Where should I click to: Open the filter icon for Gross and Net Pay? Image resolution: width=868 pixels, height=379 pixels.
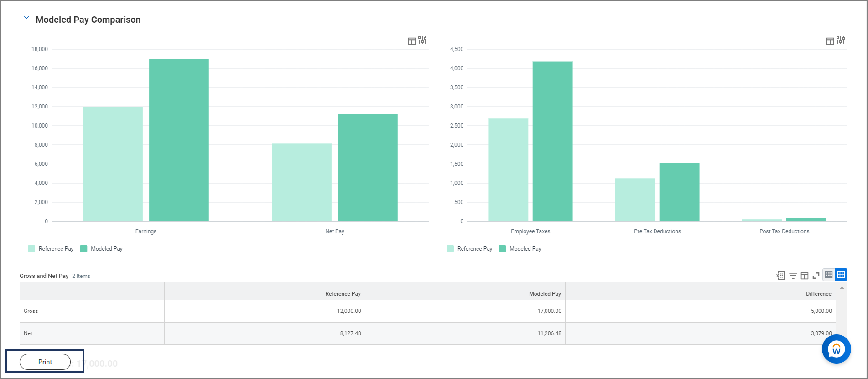[793, 276]
